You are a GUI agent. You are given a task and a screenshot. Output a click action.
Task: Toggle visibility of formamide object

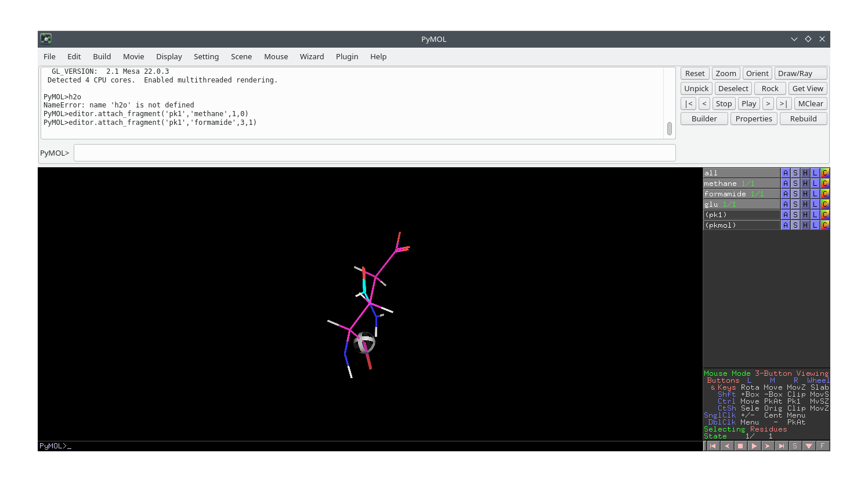742,194
